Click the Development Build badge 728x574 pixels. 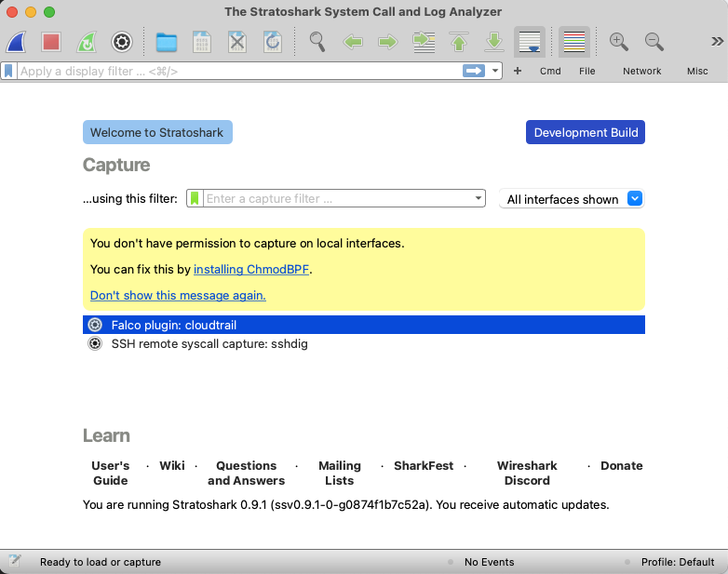(x=586, y=132)
